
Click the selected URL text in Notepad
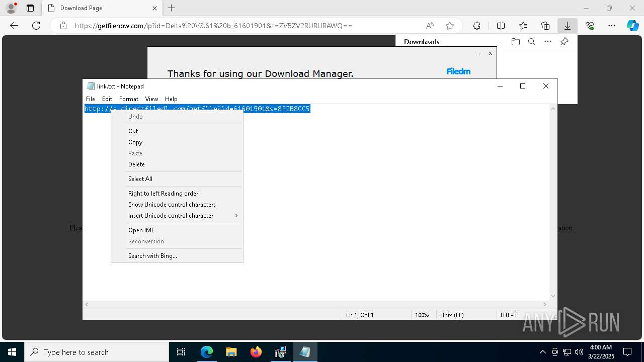pos(197,109)
